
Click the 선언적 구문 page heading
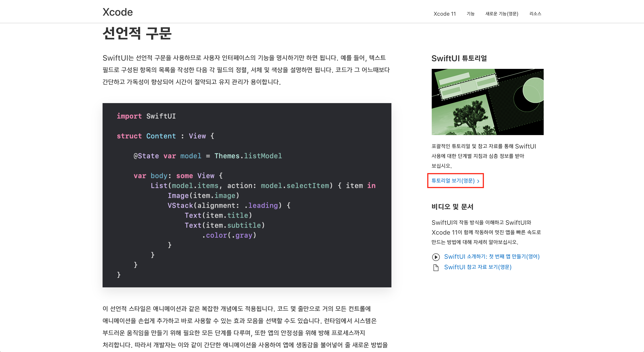click(x=137, y=33)
